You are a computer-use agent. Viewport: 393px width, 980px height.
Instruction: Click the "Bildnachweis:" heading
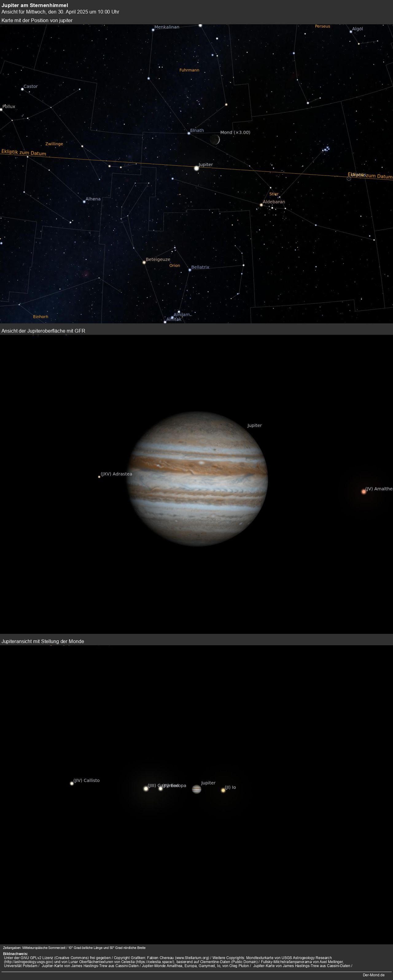click(16, 954)
